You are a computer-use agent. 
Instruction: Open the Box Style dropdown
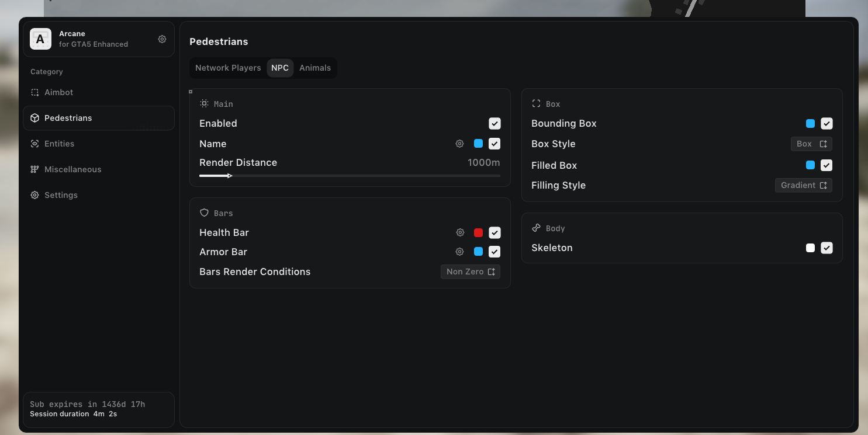click(811, 144)
